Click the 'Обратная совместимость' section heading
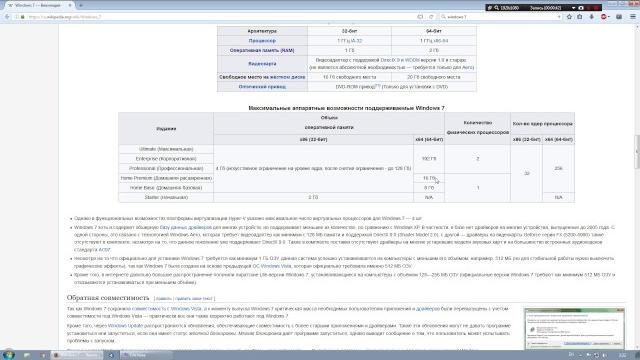 click(108, 298)
